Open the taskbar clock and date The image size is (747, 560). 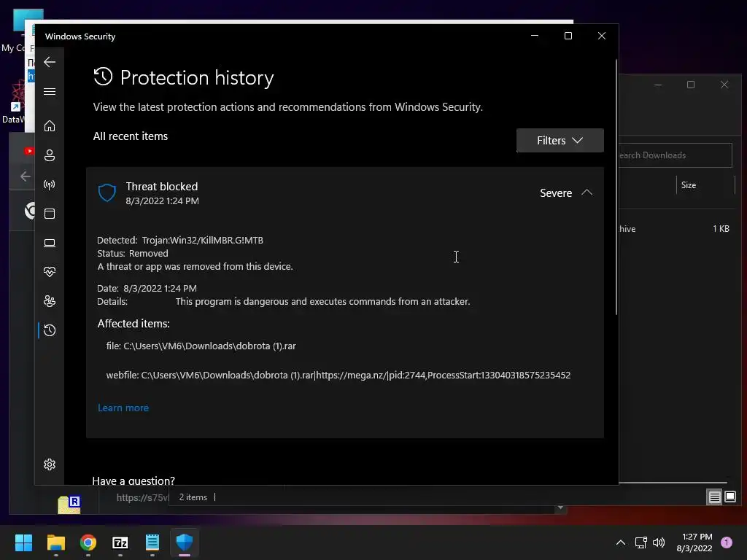694,542
